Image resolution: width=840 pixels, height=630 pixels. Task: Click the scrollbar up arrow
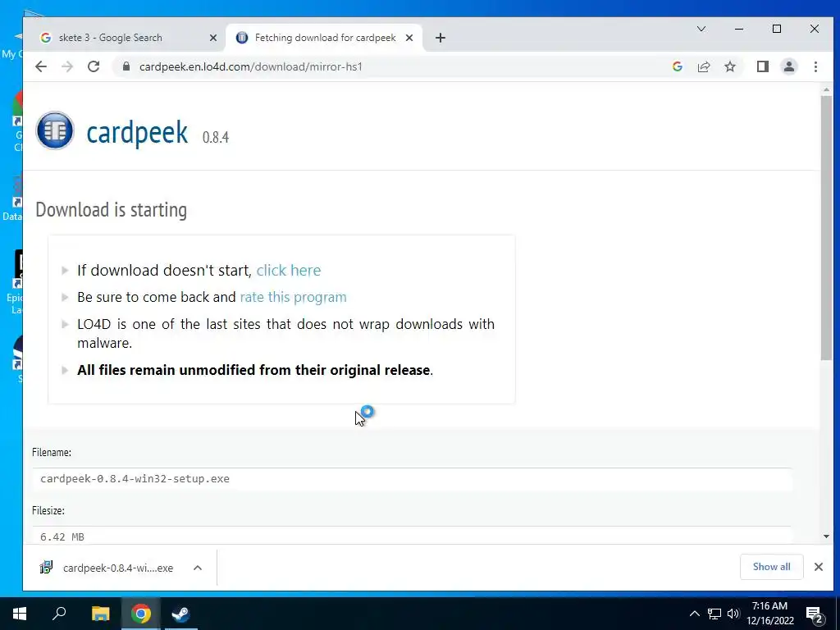tap(826, 89)
